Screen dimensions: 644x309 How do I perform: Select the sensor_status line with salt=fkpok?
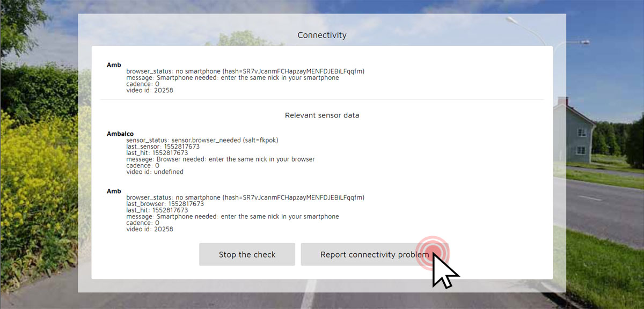202,140
